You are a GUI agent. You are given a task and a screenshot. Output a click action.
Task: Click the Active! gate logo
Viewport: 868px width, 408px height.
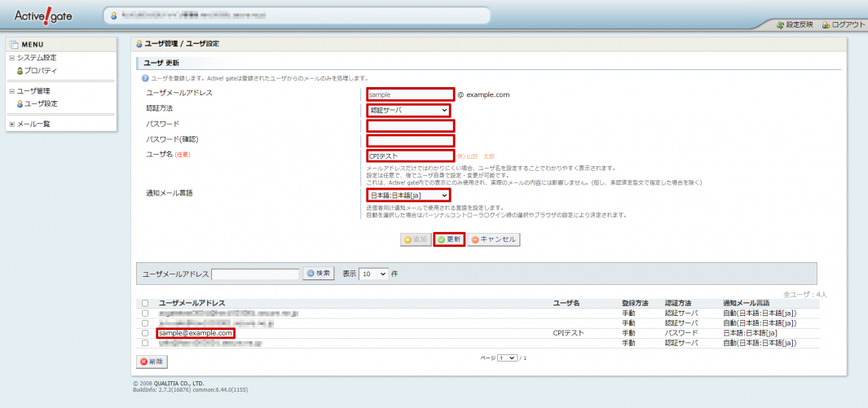tap(44, 15)
